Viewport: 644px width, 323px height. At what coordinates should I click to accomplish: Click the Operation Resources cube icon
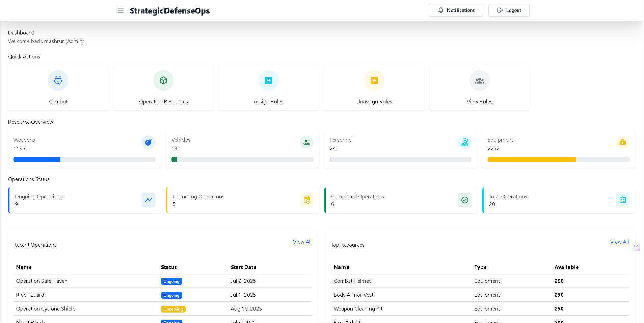163,80
